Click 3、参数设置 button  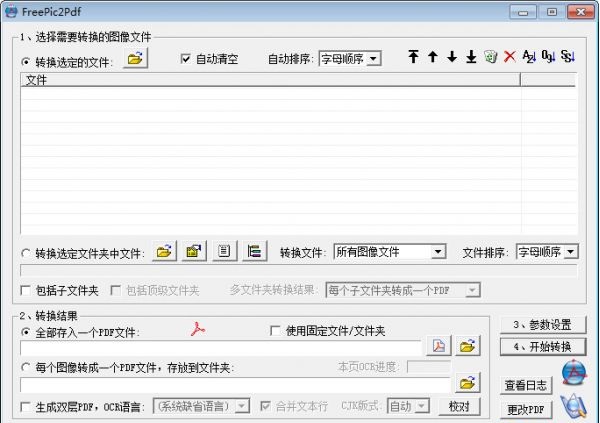click(543, 325)
